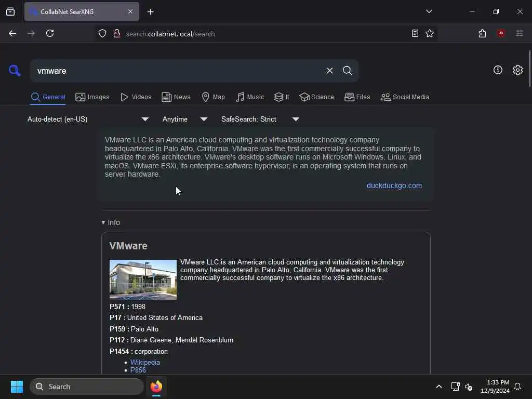Click the address bar URL
Viewport: 532px width, 399px height.
click(x=170, y=34)
